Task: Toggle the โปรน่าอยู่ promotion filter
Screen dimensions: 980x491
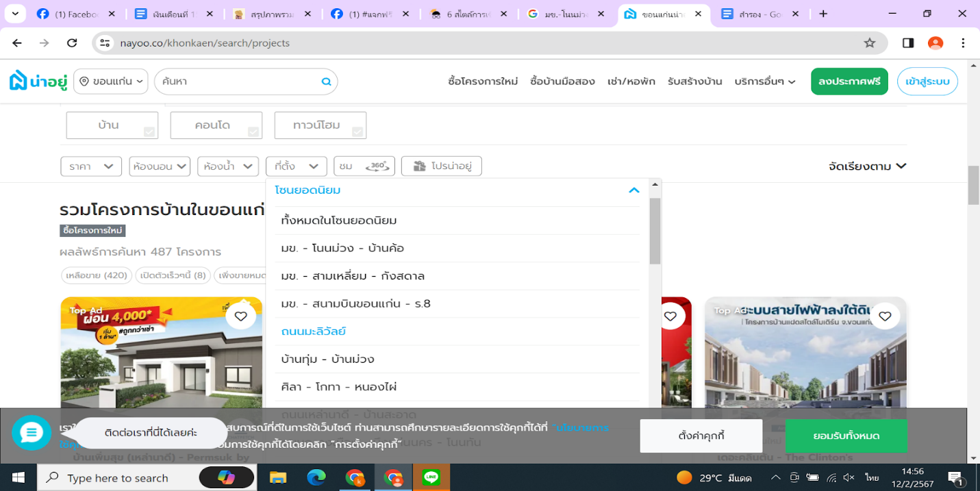Action: click(x=442, y=166)
